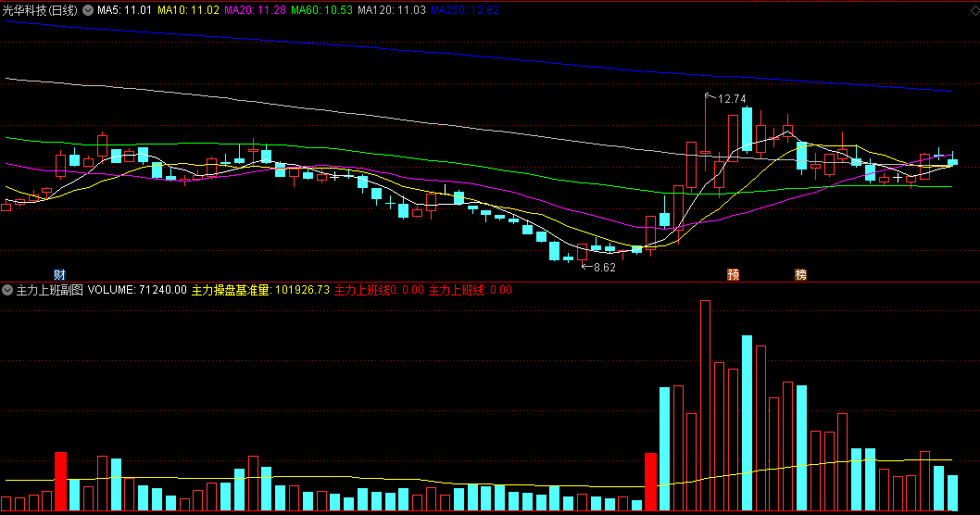980x515 pixels.
Task: Select the first solid red volume bar at left
Action: tap(60, 482)
